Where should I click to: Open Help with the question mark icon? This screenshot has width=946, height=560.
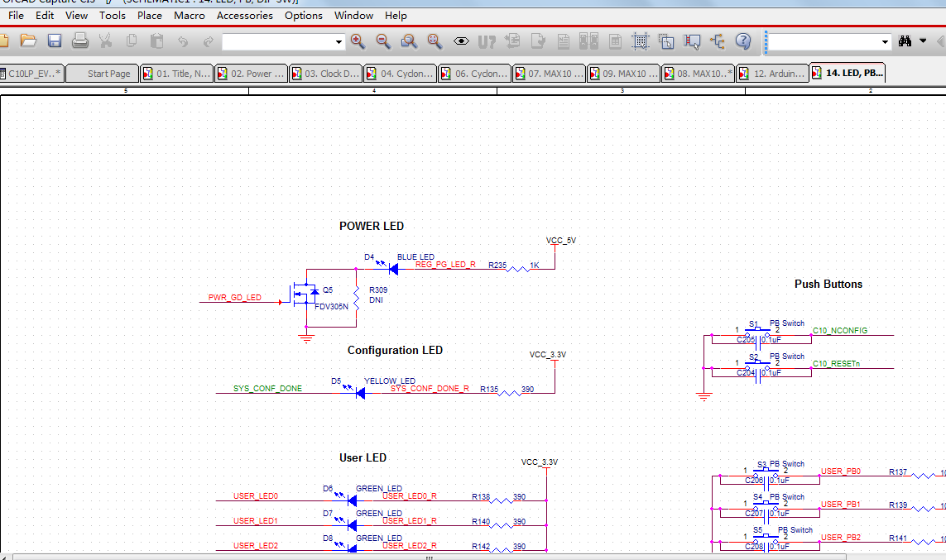(x=743, y=41)
